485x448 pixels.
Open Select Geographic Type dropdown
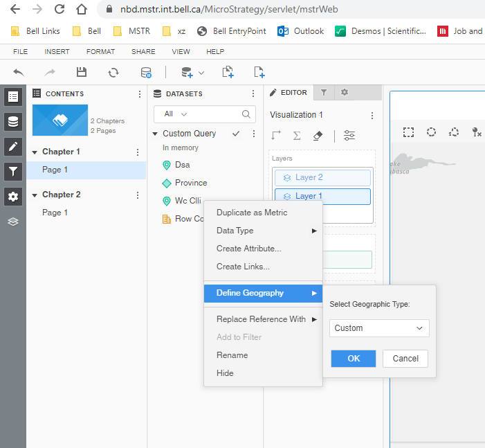[x=378, y=328]
